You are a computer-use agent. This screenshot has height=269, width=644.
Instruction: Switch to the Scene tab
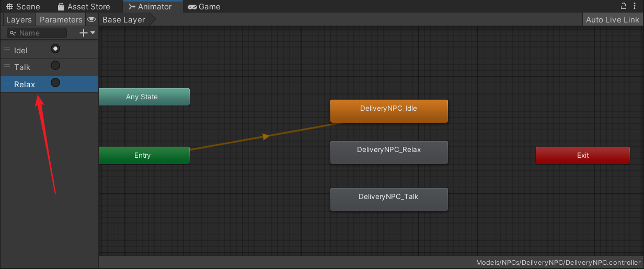pos(24,7)
